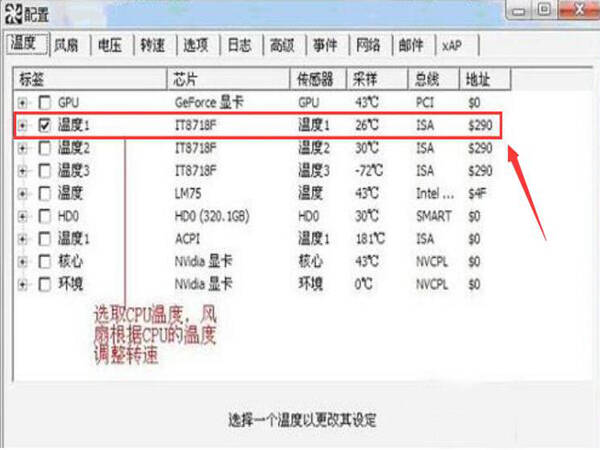The image size is (600, 450).
Task: Click the $4F address cell
Action: pyautogui.click(x=477, y=194)
